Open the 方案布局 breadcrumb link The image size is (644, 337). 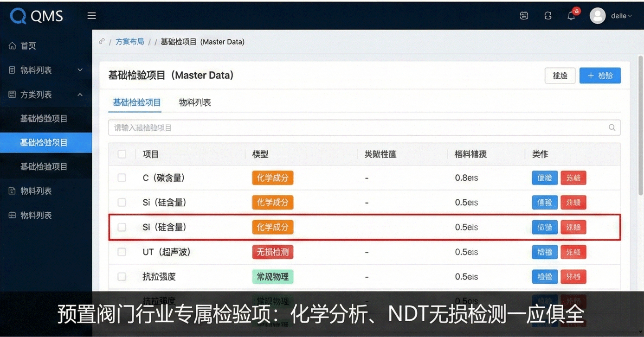click(129, 41)
